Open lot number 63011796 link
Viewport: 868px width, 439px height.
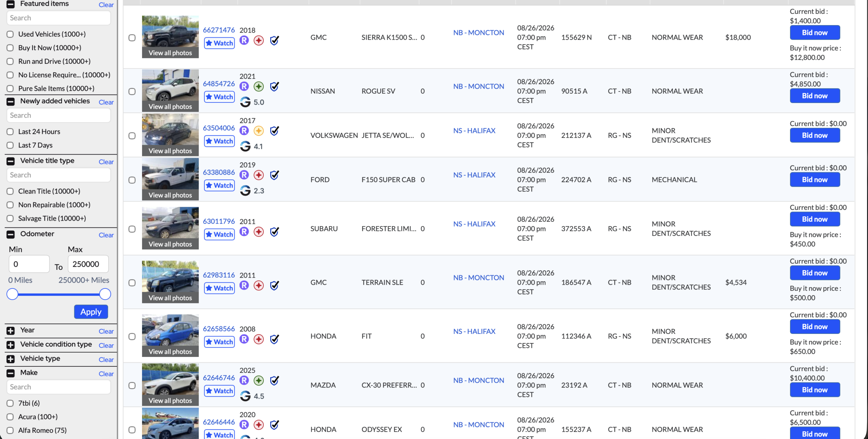[x=219, y=221]
